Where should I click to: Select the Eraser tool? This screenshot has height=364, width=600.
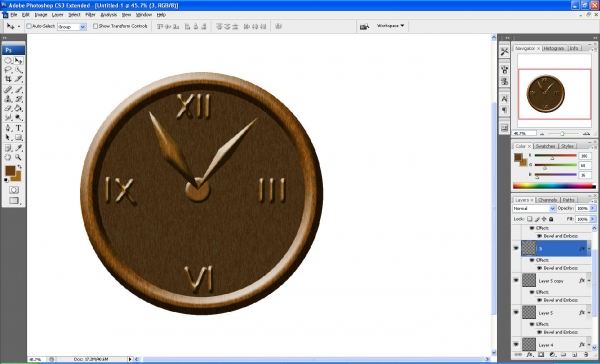(8, 108)
